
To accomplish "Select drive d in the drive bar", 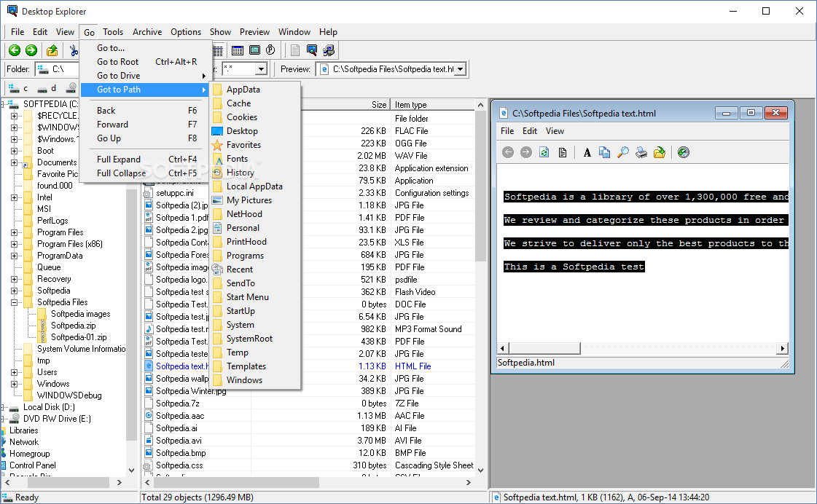I will tap(47, 88).
